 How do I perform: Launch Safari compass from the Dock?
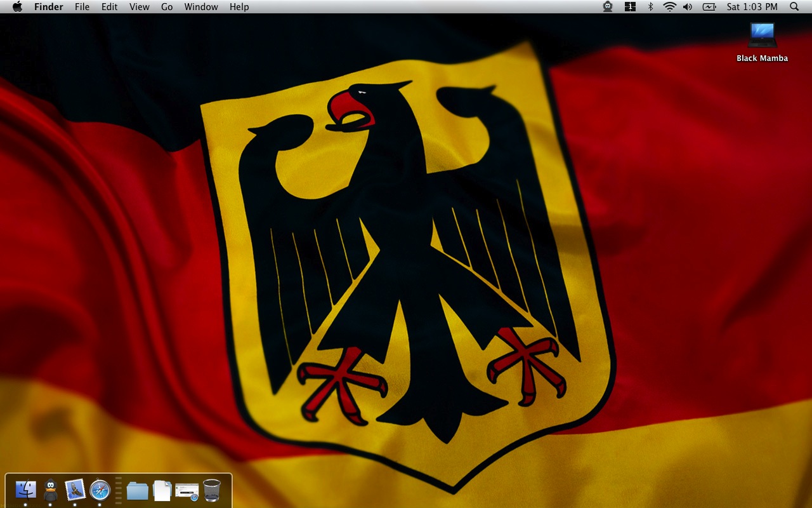tap(100, 490)
